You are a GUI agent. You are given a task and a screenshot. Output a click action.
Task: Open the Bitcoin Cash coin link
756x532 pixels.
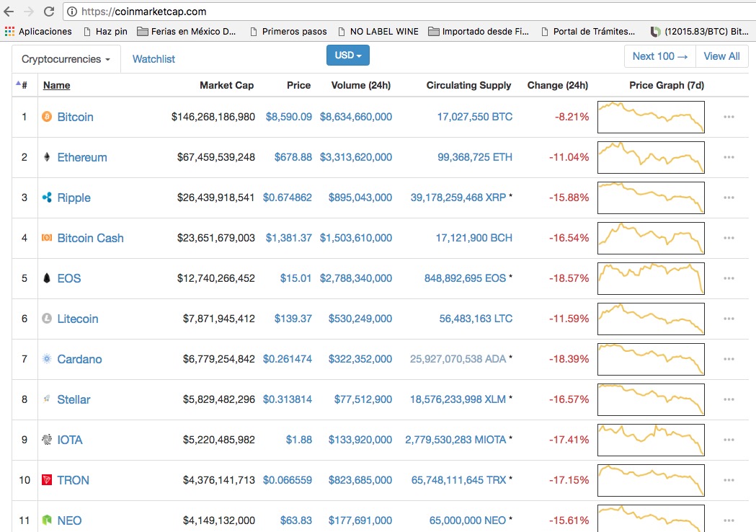90,238
